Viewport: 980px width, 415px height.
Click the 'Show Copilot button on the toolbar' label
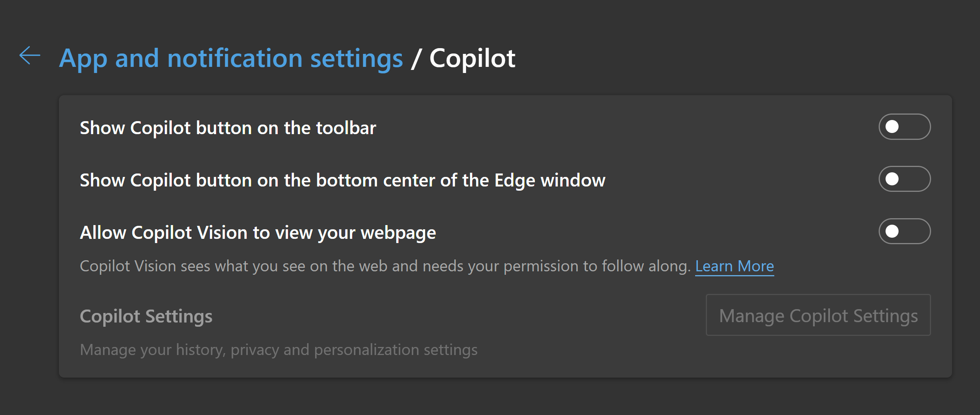pyautogui.click(x=228, y=128)
